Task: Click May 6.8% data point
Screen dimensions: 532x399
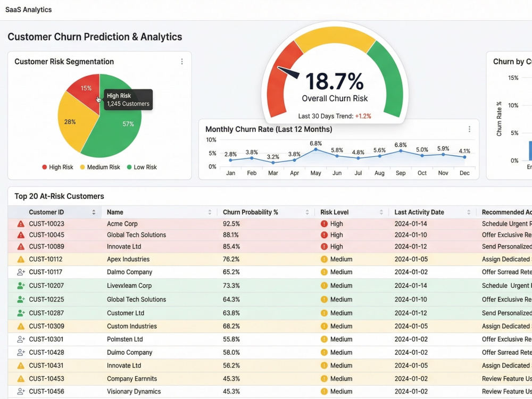Action: pyautogui.click(x=315, y=149)
